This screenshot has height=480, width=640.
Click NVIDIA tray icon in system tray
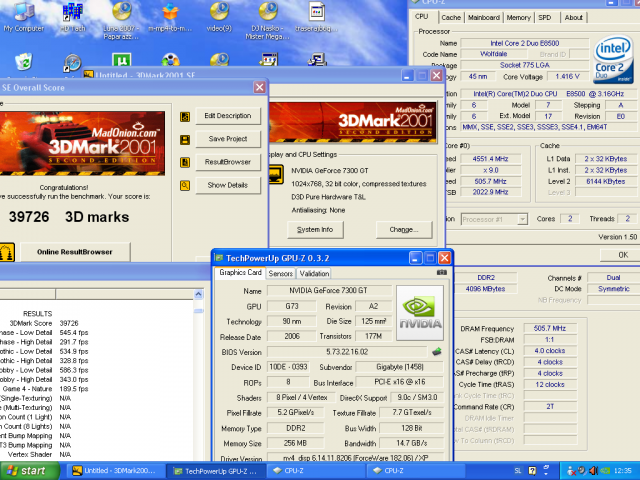click(607, 471)
